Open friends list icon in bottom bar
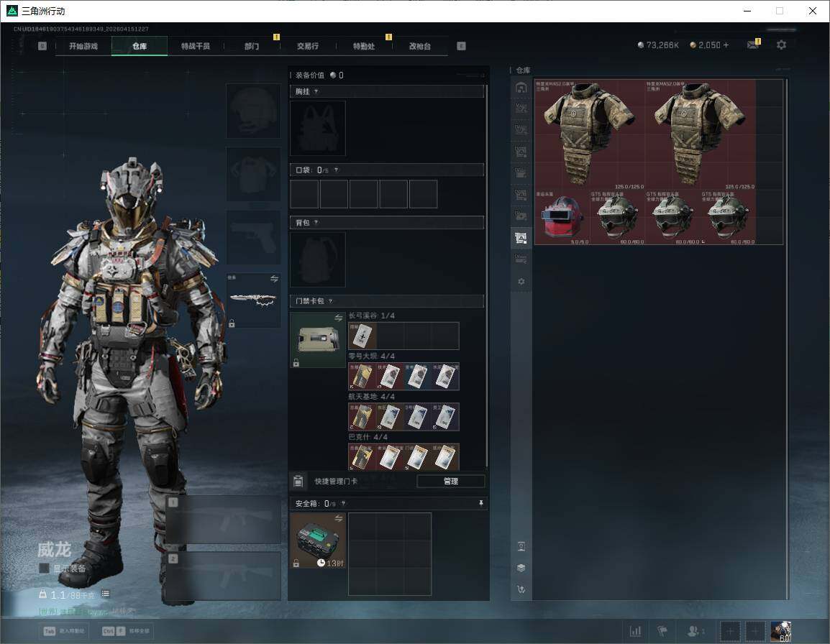830x644 pixels. click(695, 631)
